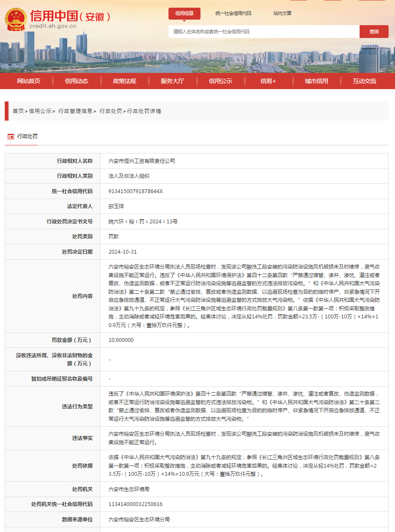Click the 首页 breadcrumb link
Screen dimensions: 395x532
18,111
